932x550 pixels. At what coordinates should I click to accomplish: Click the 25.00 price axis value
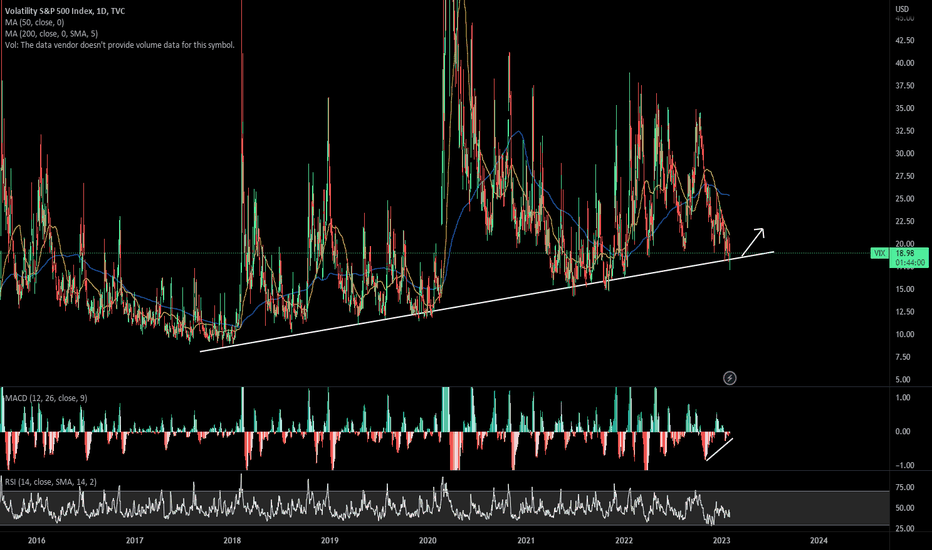click(905, 199)
